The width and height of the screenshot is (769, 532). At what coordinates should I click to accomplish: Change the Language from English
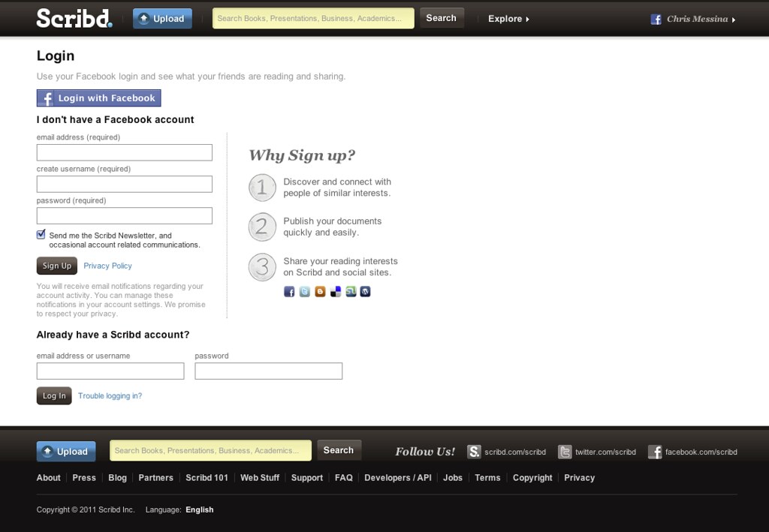coord(199,509)
